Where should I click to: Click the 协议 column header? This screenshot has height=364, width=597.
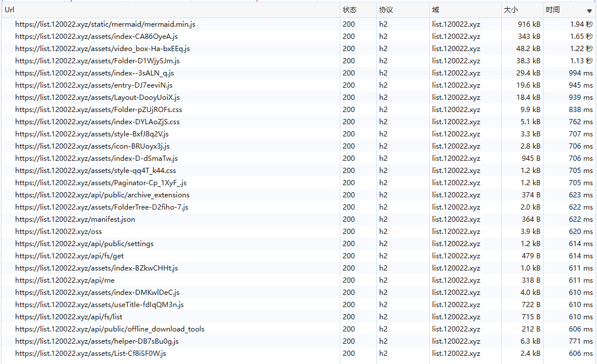[x=386, y=10]
